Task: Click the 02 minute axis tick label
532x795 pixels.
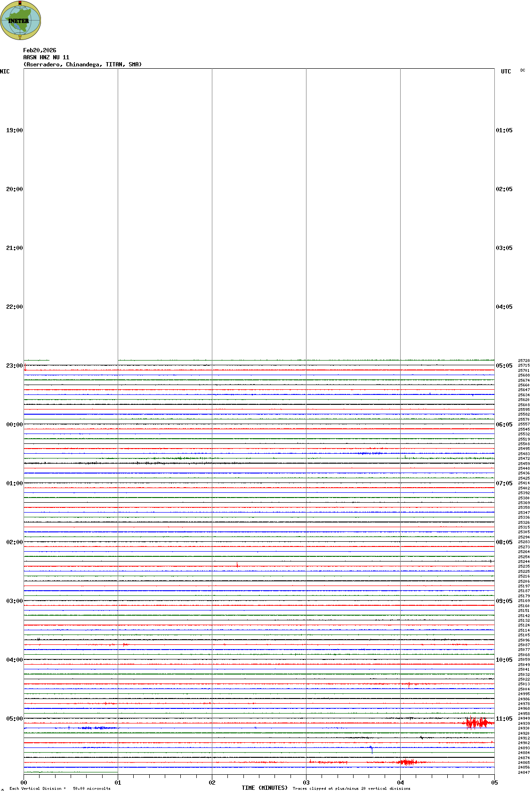Action: [212, 783]
